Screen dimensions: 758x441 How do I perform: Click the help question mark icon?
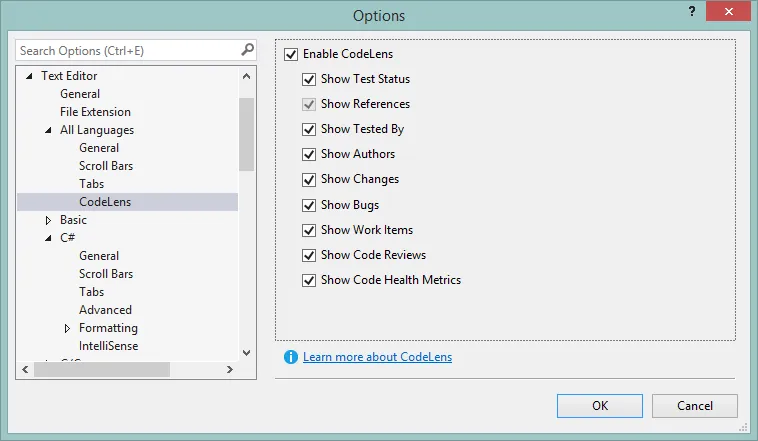coord(691,11)
